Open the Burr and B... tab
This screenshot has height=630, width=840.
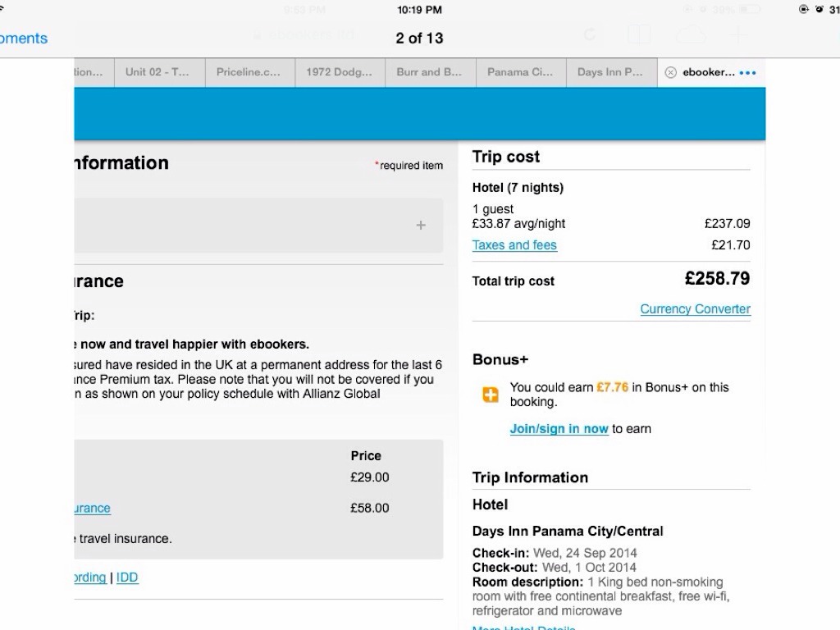429,72
